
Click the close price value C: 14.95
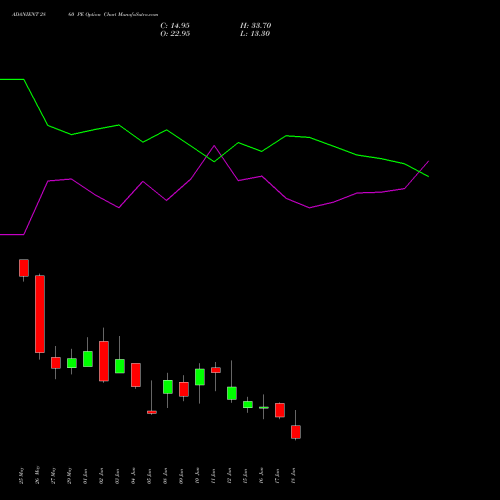[175, 26]
